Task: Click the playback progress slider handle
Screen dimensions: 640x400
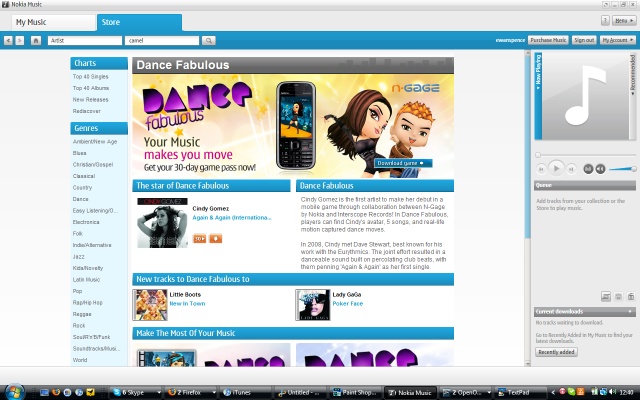Action: [538, 155]
